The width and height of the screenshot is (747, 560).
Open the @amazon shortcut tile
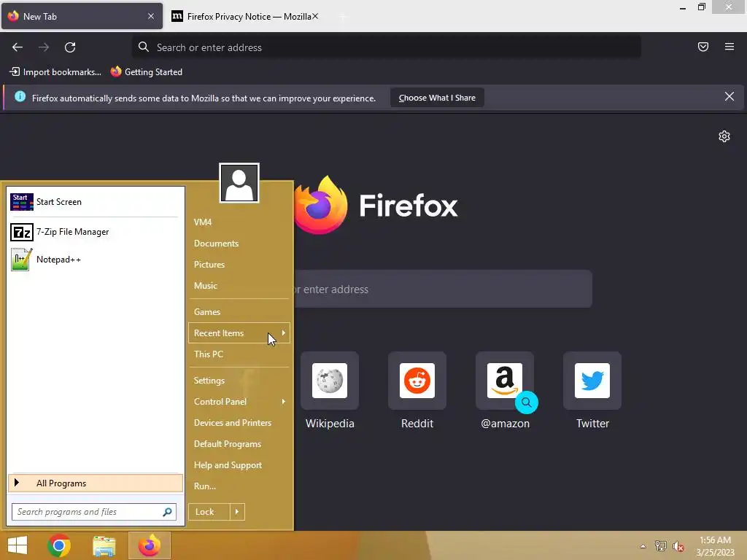click(x=505, y=391)
